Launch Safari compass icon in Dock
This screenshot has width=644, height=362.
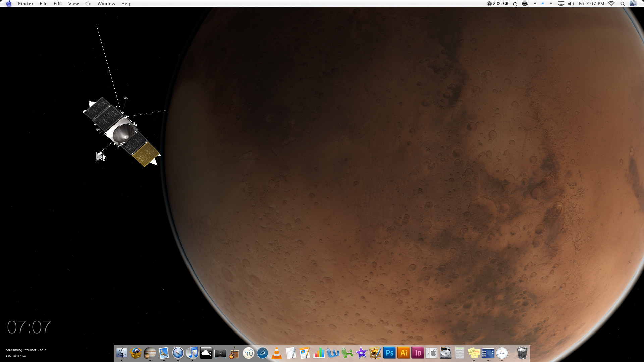[x=178, y=353]
